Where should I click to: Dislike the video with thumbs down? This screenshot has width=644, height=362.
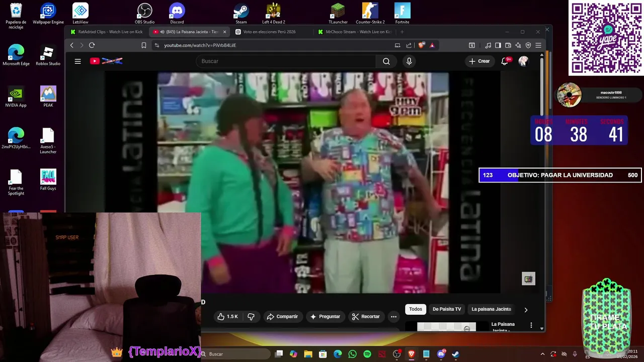[251, 317]
